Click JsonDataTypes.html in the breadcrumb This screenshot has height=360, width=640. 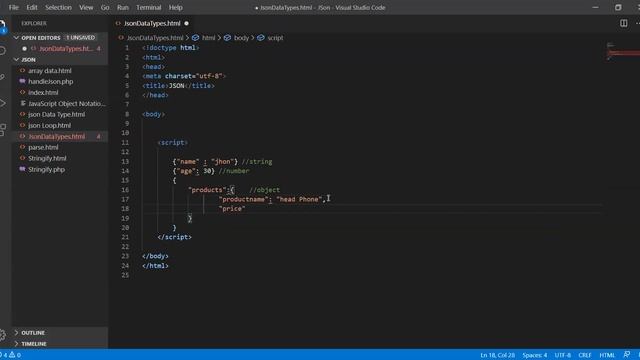[x=155, y=38]
